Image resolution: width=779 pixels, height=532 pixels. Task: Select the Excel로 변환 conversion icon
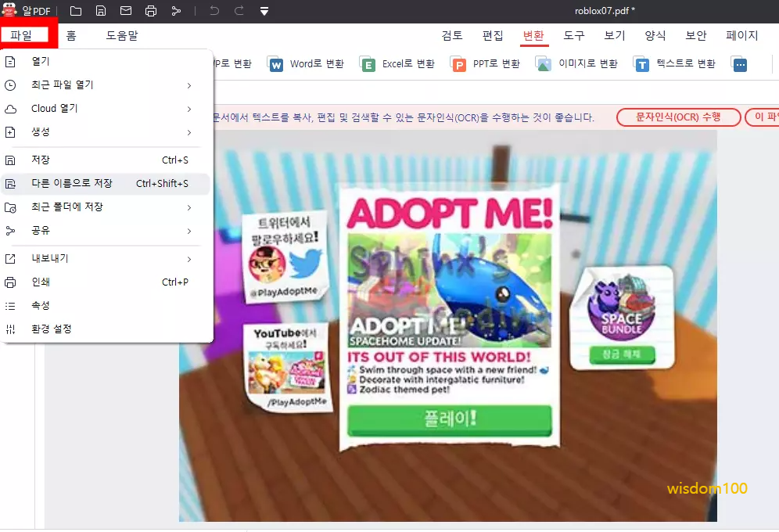[368, 64]
